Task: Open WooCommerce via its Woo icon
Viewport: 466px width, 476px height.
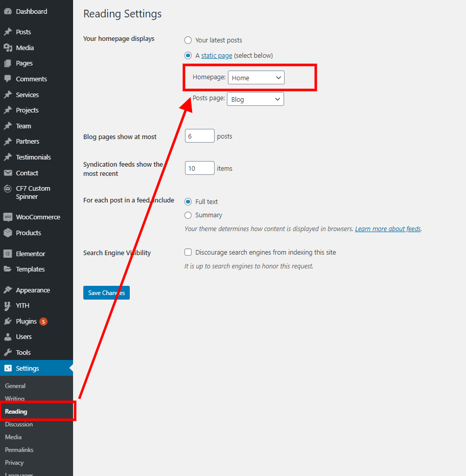Action: pos(8,217)
